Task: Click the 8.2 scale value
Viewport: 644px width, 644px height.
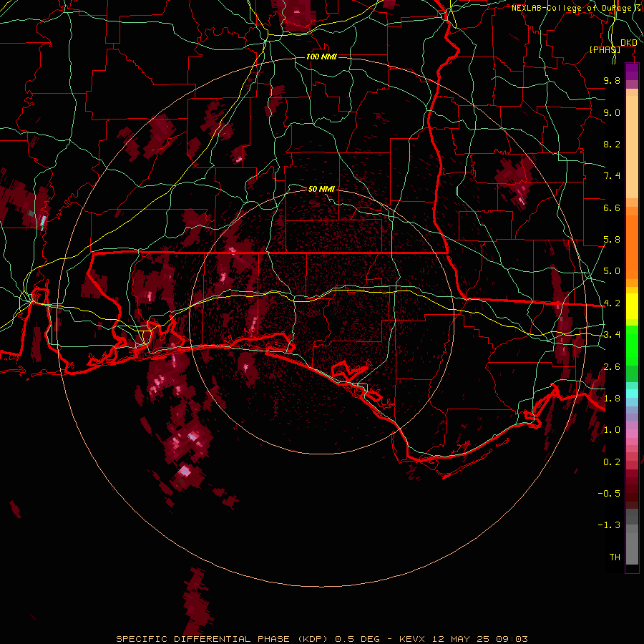Action: click(x=612, y=144)
